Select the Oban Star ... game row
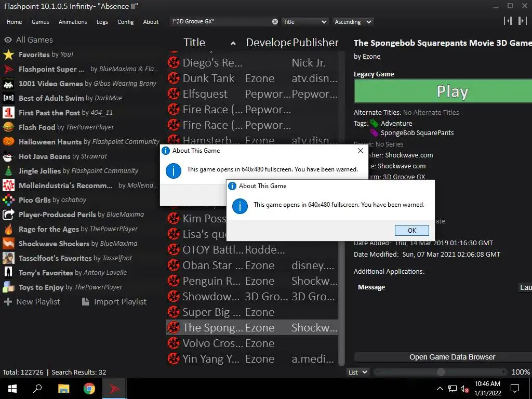The width and height of the screenshot is (532, 399). [253, 265]
